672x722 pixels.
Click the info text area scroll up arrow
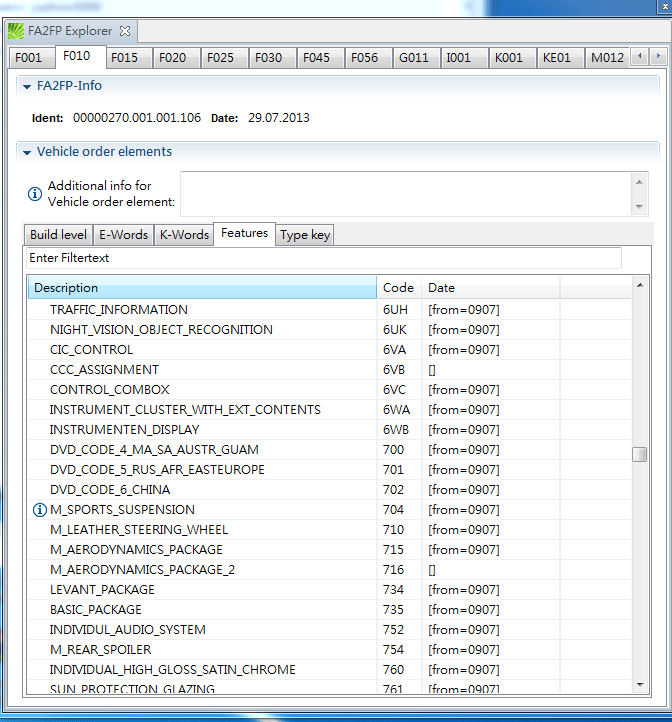[639, 182]
